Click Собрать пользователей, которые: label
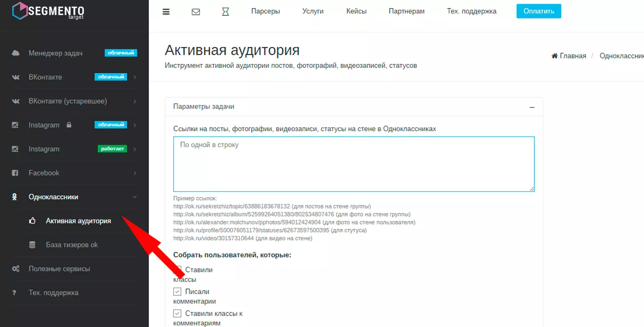This screenshot has height=327, width=644. pyautogui.click(x=232, y=255)
